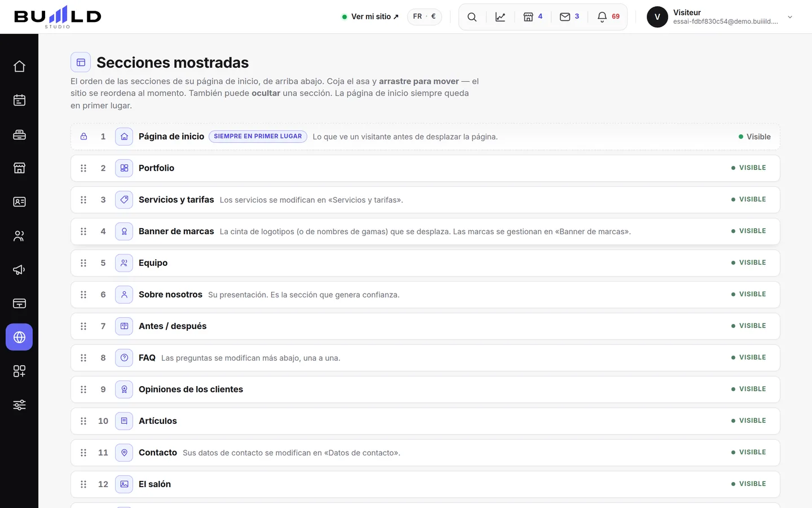Expand the Visiteur account menu chevron
Viewport: 812px width, 508px height.
(x=790, y=17)
